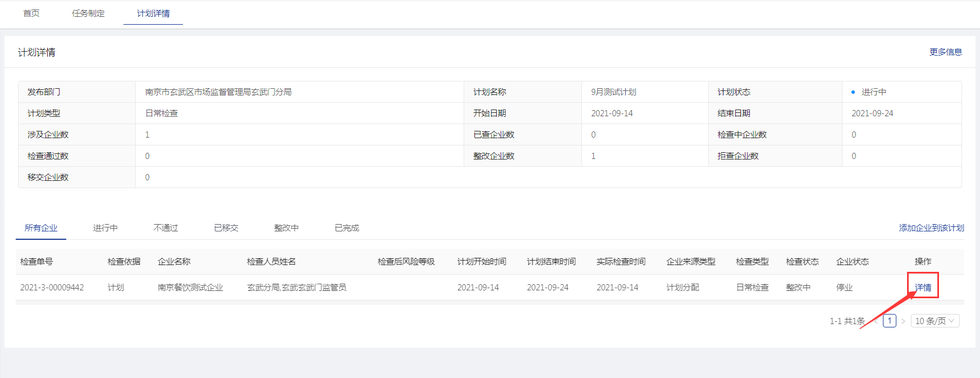Open the 更多信息 link
This screenshot has height=378, width=980.
[x=945, y=52]
